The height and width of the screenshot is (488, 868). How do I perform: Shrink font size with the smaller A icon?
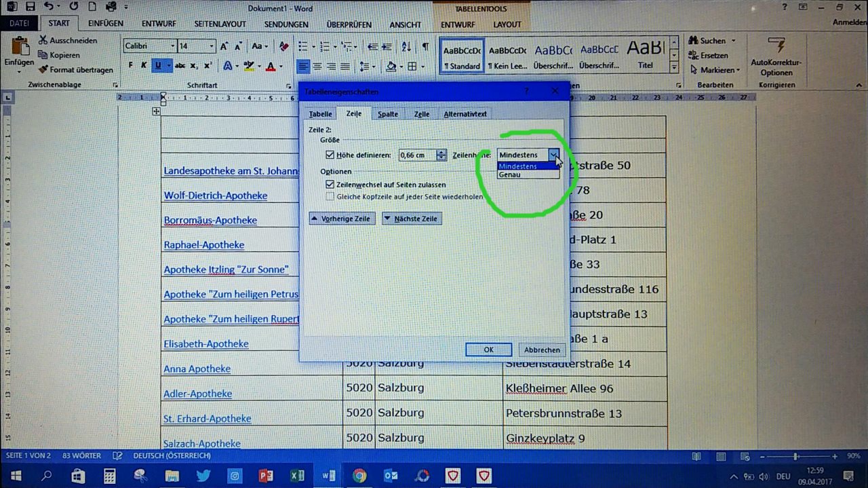[x=239, y=46]
